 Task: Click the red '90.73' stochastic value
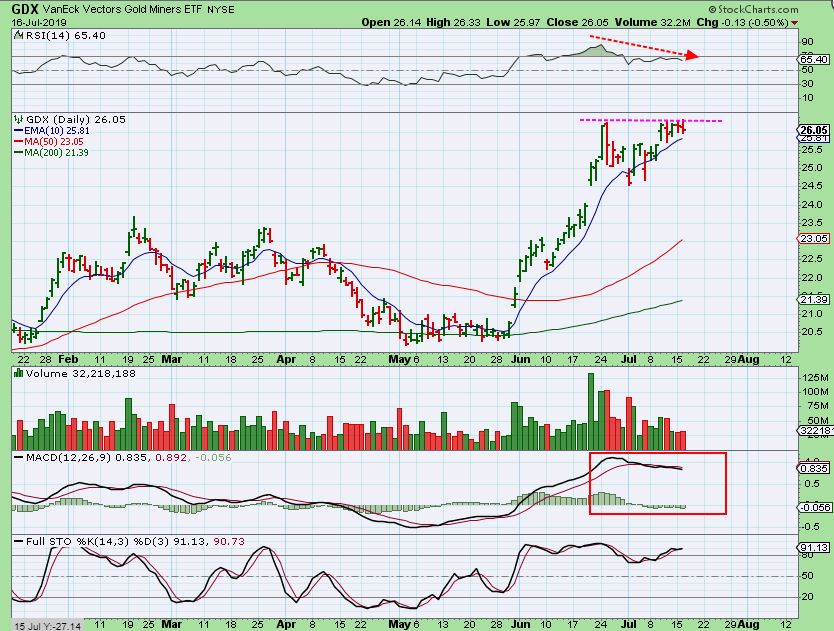click(x=229, y=542)
